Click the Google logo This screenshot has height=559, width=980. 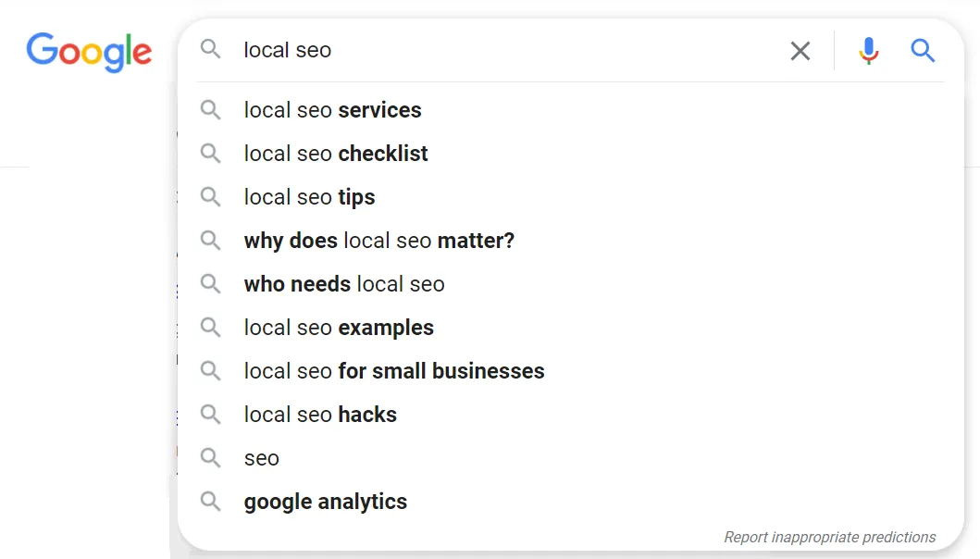(x=89, y=52)
